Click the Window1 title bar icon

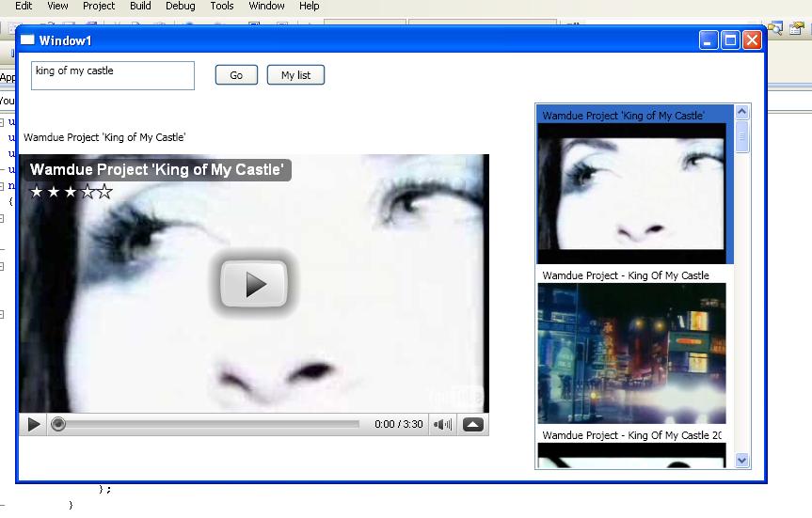[x=27, y=39]
